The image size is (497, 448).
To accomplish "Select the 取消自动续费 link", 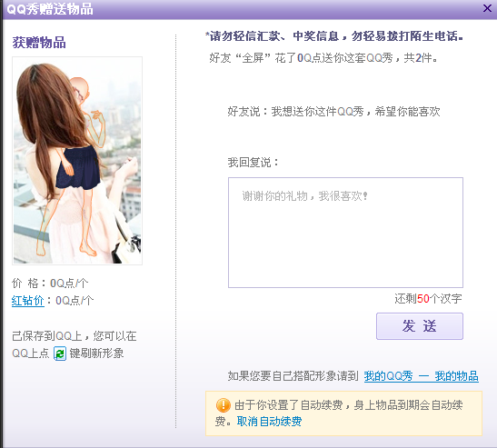I will pos(269,422).
